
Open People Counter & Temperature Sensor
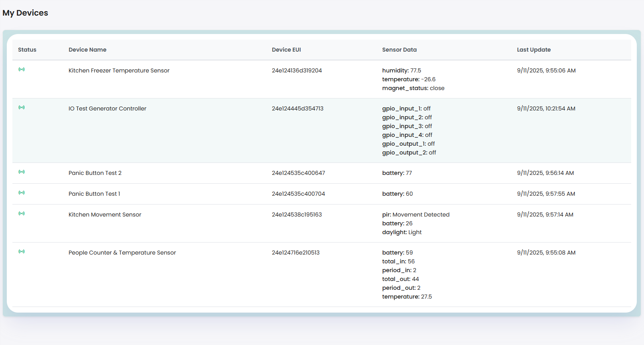[122, 253]
